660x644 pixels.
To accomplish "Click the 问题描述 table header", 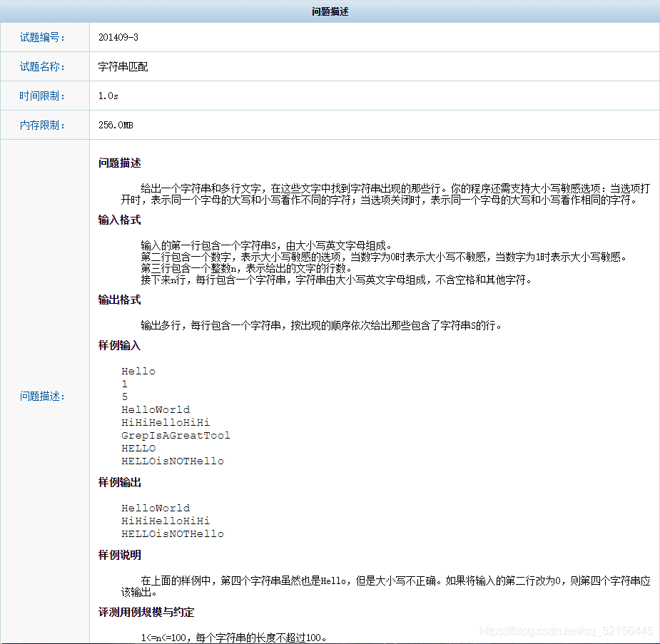I will click(x=330, y=11).
